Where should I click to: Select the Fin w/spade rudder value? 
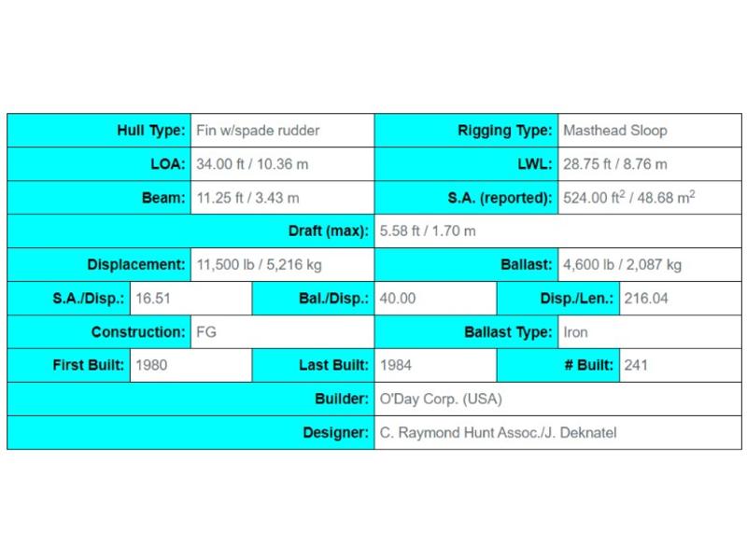click(x=258, y=131)
